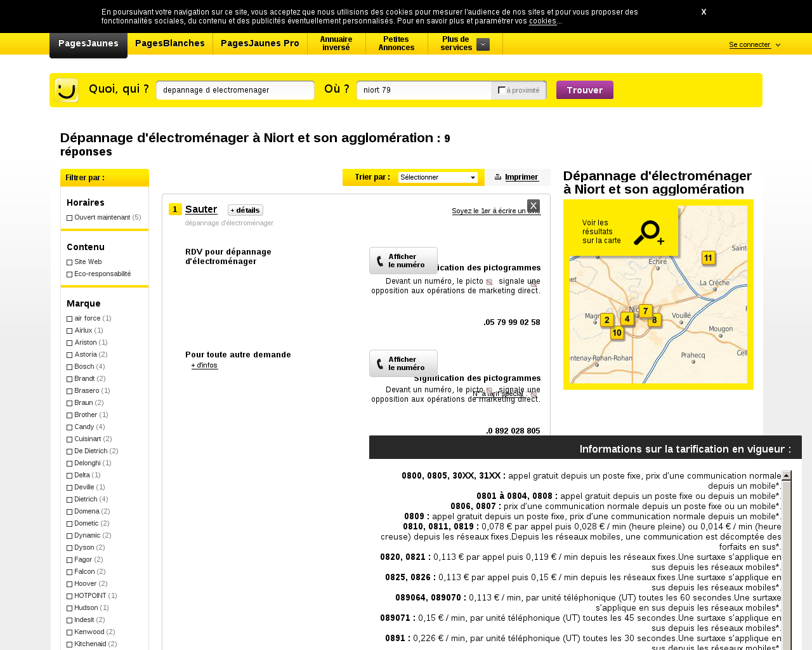
Task: Check the Kitchenaid brand filter
Action: click(70, 644)
